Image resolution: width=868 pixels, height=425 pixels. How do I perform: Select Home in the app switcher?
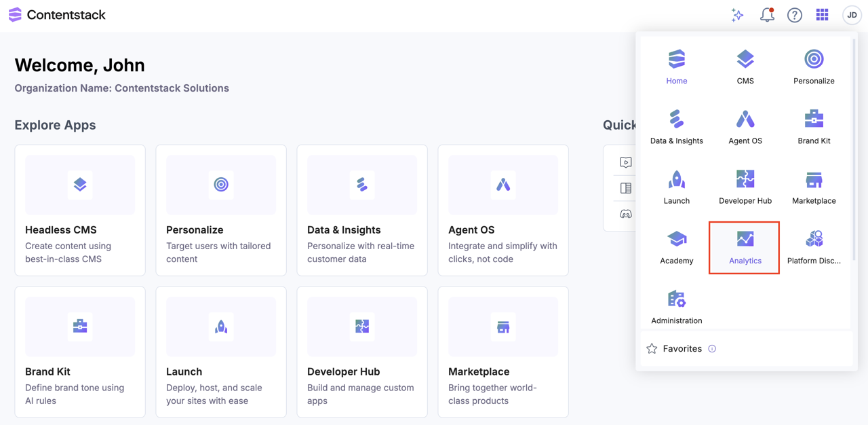[x=676, y=67]
